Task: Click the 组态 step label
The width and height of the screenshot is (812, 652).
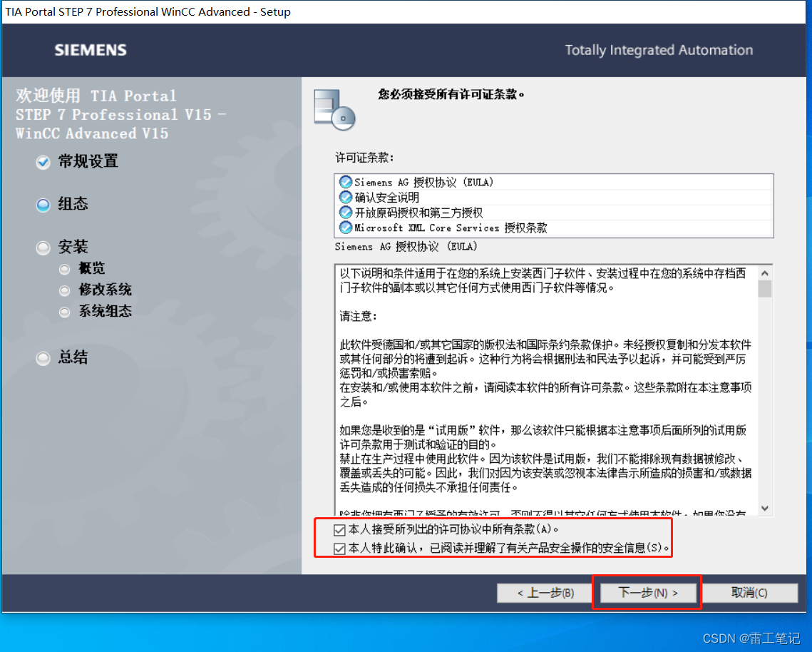Action: point(73,204)
